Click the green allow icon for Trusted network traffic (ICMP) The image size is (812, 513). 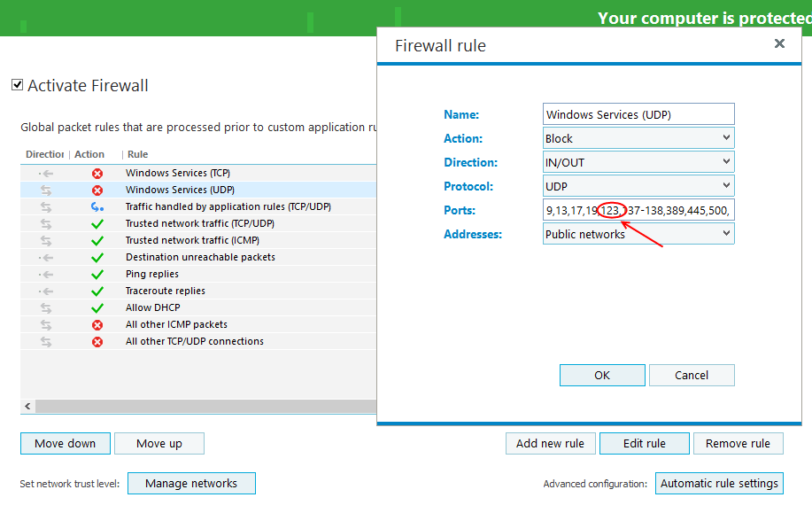click(97, 240)
